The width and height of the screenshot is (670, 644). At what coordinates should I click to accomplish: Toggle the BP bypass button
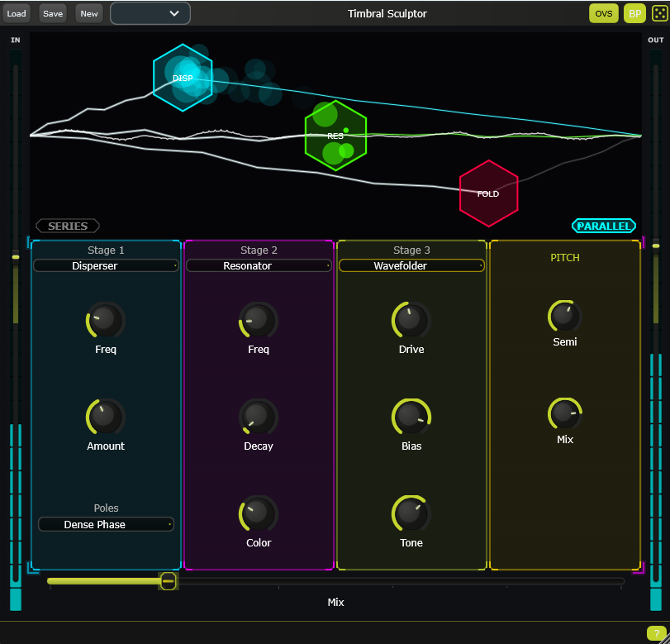(634, 13)
